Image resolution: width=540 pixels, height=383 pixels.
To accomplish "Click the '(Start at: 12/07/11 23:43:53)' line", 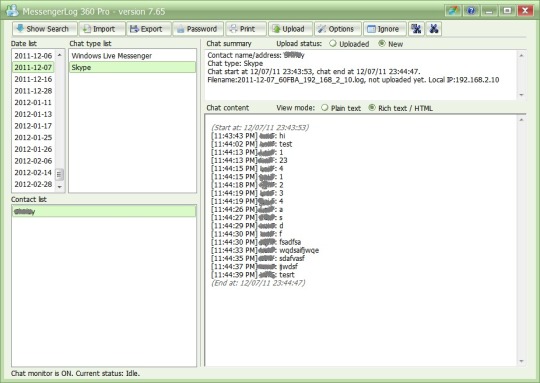I will click(260, 127).
